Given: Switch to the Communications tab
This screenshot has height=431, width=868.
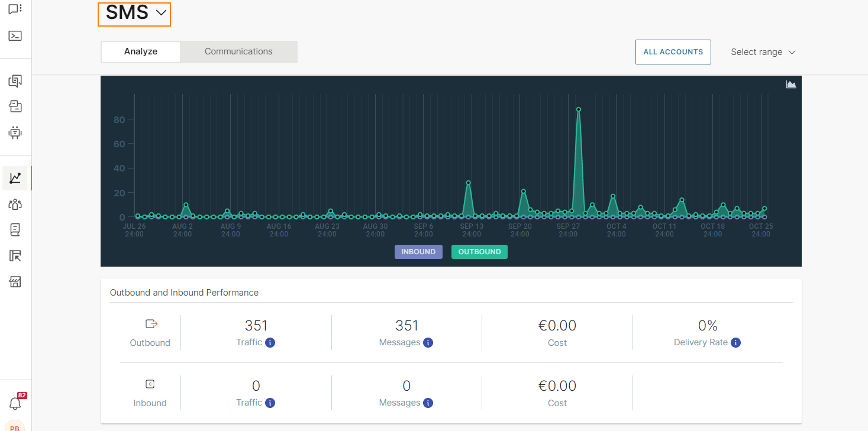Looking at the screenshot, I should (238, 51).
